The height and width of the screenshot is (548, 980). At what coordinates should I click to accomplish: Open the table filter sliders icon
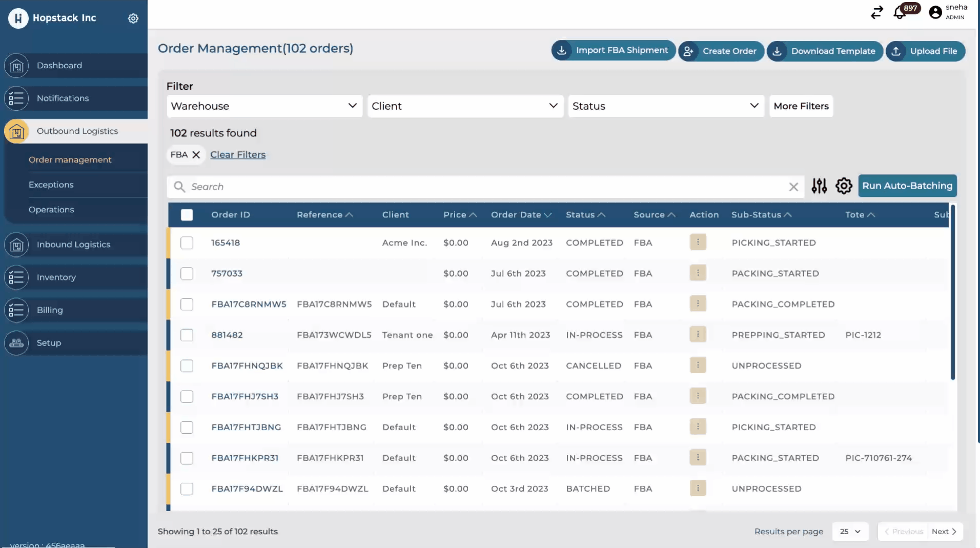[819, 186]
